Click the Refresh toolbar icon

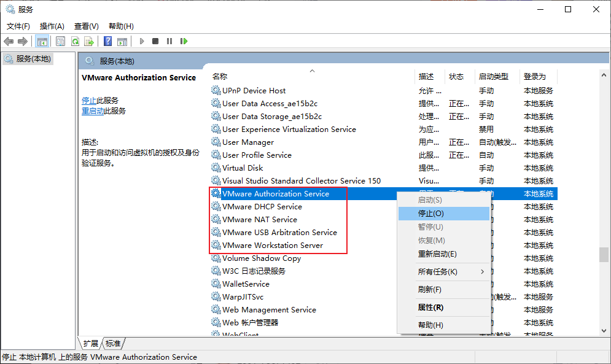tap(75, 41)
